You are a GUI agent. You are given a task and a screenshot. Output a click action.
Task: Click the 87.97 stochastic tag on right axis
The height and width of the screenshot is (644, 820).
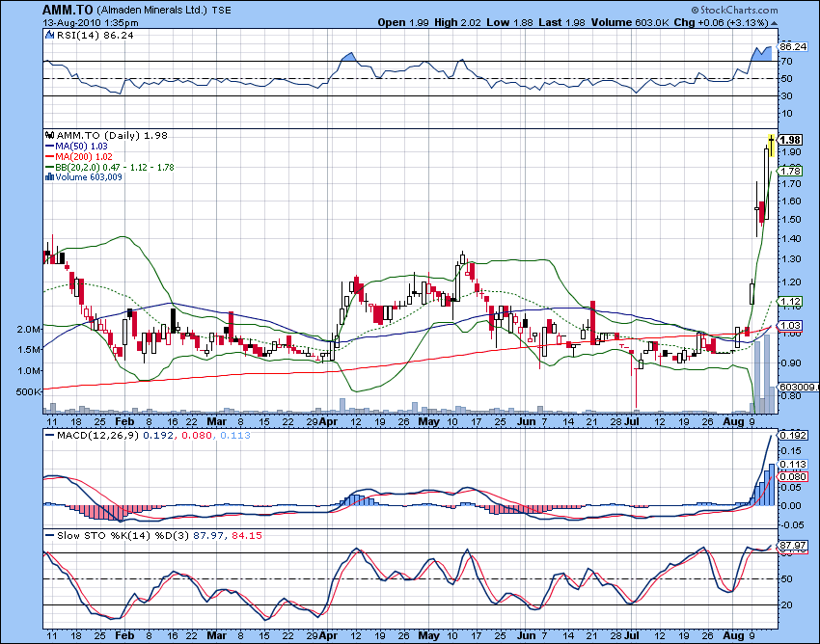pos(793,546)
